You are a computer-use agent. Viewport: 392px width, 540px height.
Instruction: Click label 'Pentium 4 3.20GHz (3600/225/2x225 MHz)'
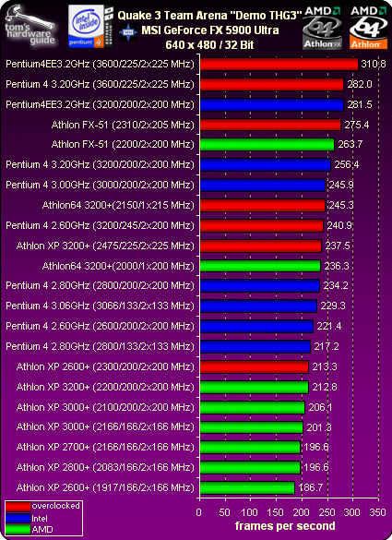click(101, 84)
